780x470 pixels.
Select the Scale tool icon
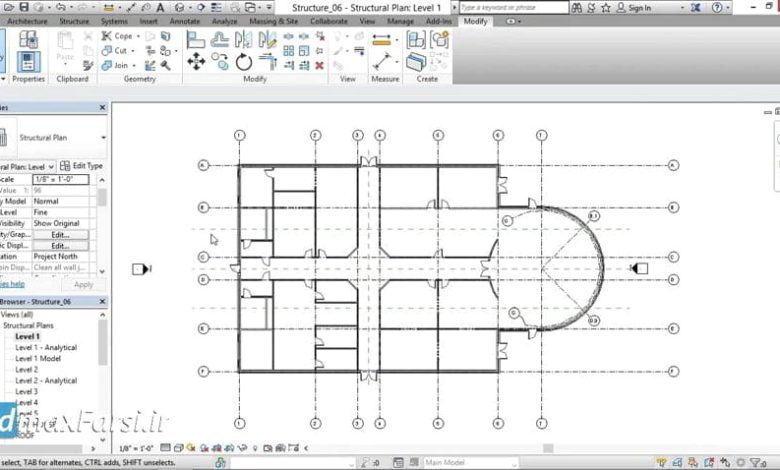click(304, 51)
